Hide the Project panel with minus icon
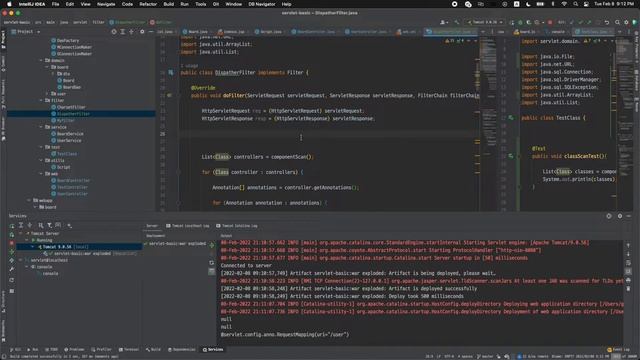The image size is (640, 360). pyautogui.click(x=151, y=31)
